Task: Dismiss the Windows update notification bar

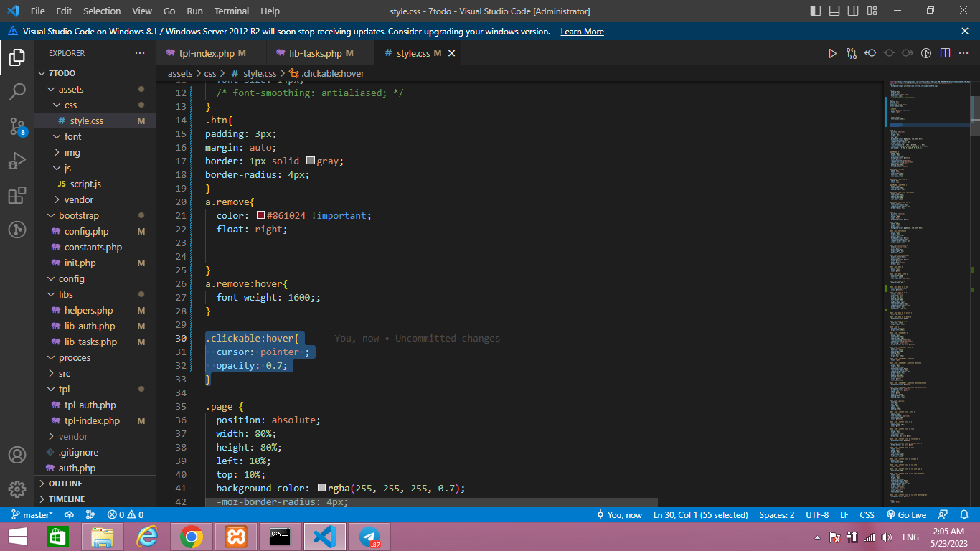Action: (965, 32)
